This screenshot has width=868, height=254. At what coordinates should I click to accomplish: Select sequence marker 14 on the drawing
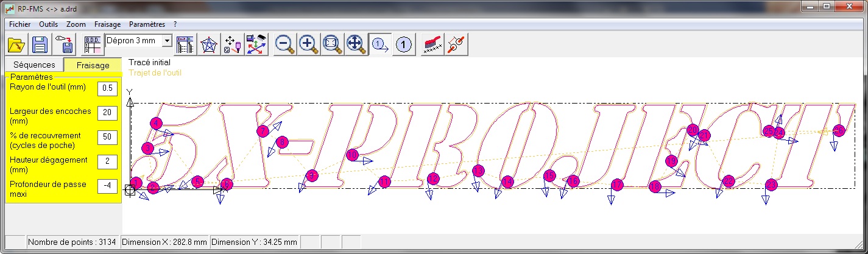(507, 182)
